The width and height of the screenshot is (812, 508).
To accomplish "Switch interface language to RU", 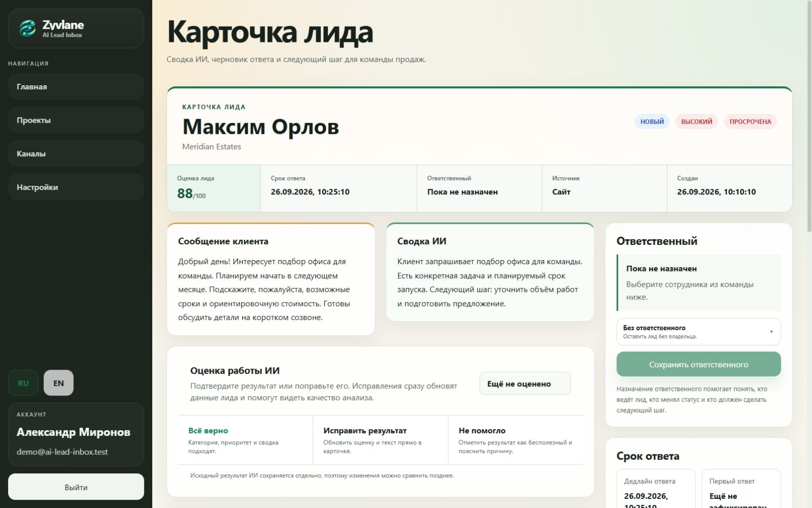I will [x=23, y=383].
